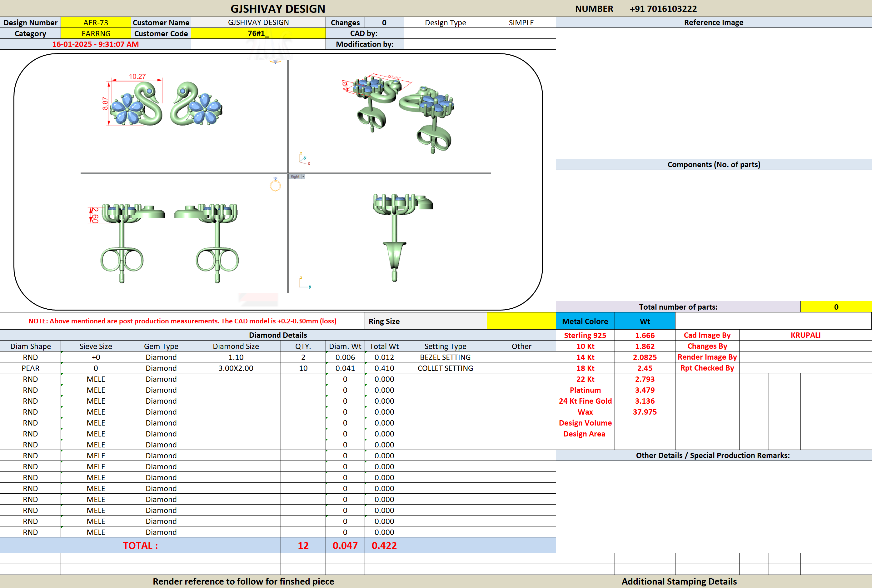
Task: Click the Category value EARRNG
Action: 96,33
